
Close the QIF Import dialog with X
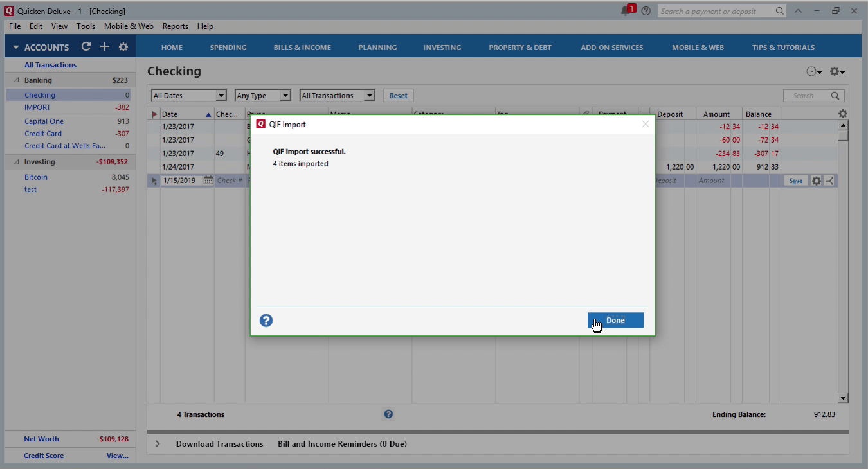tap(646, 124)
